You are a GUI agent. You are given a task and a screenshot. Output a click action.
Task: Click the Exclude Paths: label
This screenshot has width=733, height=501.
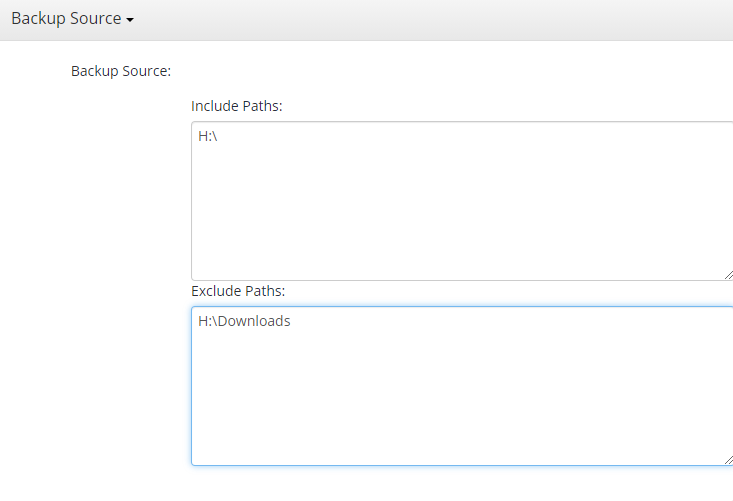tap(238, 291)
